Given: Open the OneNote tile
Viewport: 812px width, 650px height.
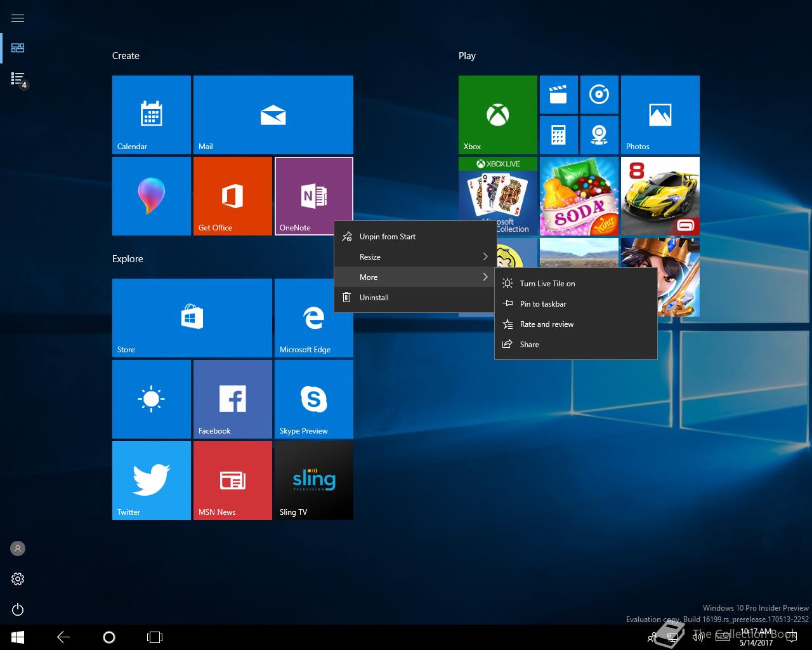Looking at the screenshot, I should [314, 196].
